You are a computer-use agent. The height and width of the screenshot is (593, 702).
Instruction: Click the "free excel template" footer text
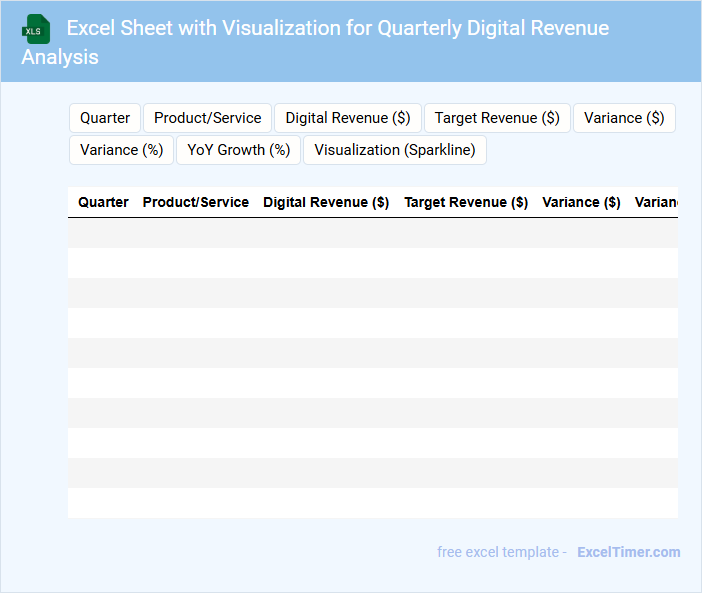pyautogui.click(x=501, y=552)
